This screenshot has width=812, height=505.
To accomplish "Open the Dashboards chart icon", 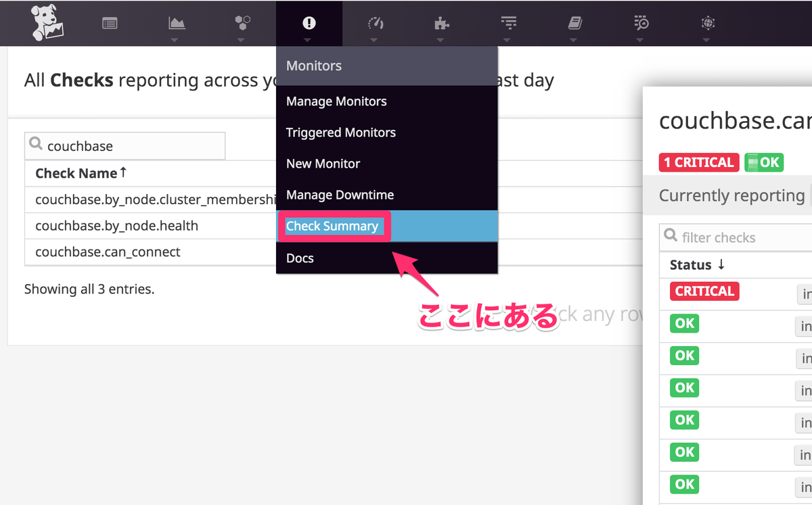I will click(x=176, y=23).
